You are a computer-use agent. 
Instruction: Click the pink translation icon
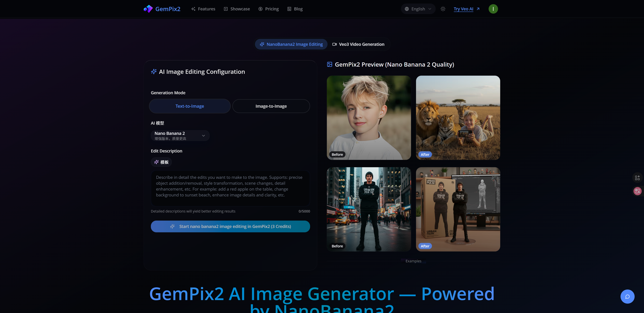637,191
